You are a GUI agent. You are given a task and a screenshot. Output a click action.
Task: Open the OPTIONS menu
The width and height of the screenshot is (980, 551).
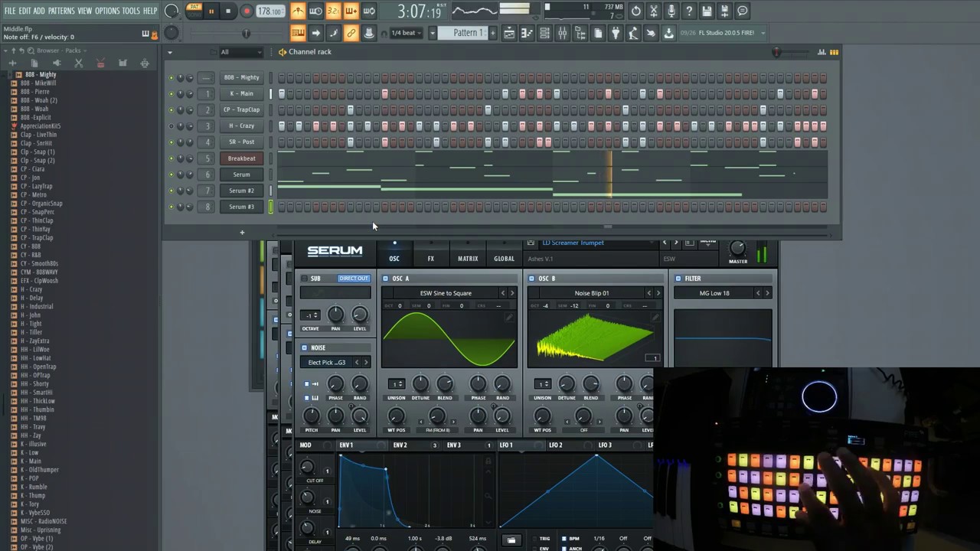click(x=107, y=11)
